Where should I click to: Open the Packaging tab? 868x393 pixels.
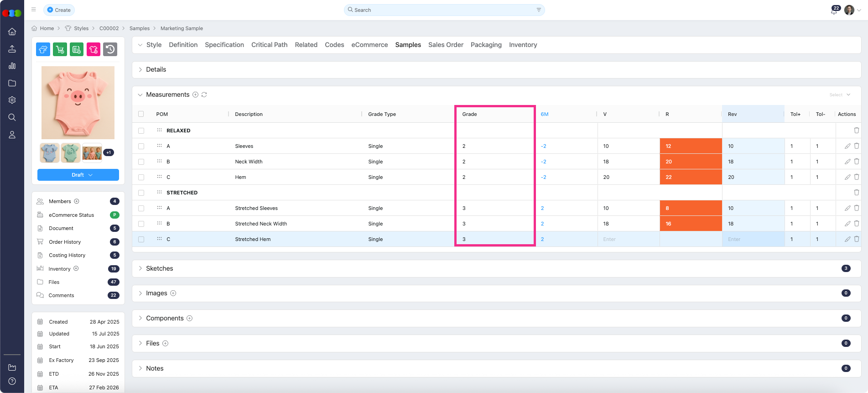[486, 45]
